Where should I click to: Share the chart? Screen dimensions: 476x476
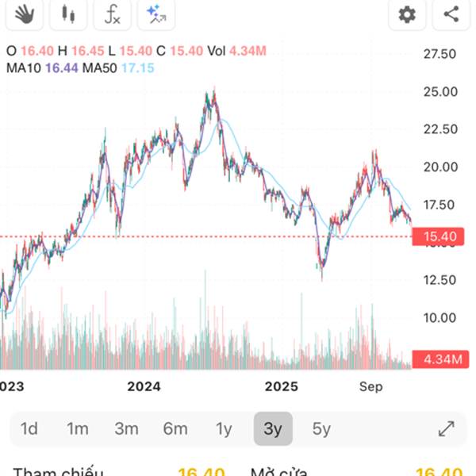[x=451, y=13]
